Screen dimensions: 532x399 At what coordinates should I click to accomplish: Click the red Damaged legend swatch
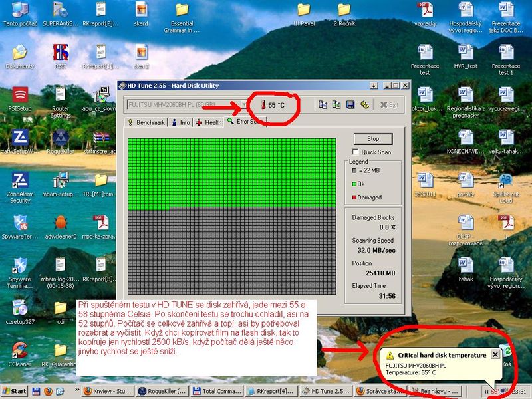tap(354, 198)
